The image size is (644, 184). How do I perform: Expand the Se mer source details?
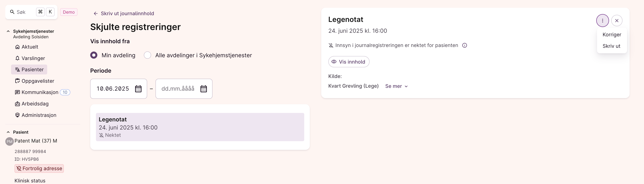coord(396,86)
